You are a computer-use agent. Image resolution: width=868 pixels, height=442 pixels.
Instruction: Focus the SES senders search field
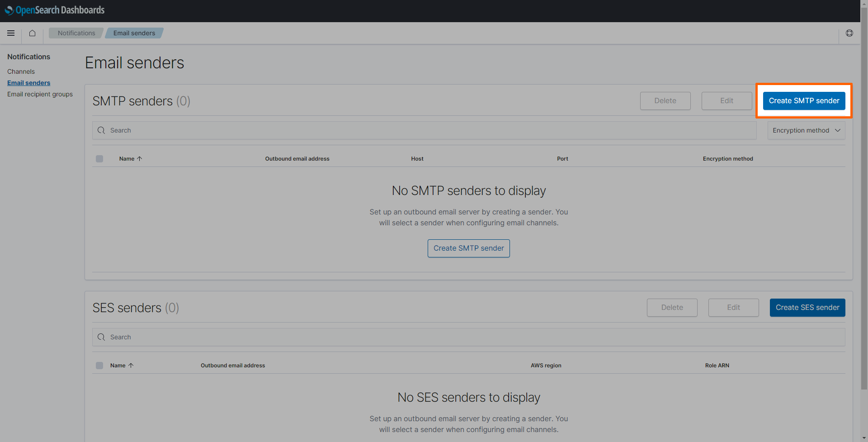pyautogui.click(x=468, y=337)
